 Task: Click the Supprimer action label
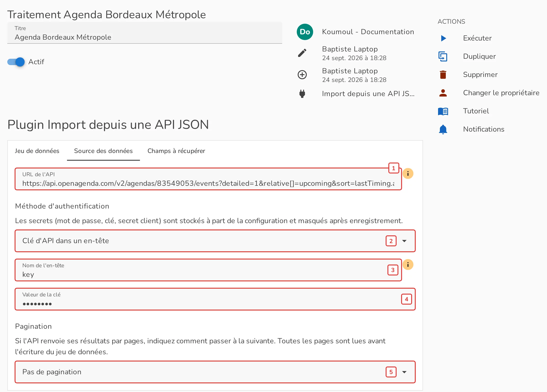tap(480, 74)
